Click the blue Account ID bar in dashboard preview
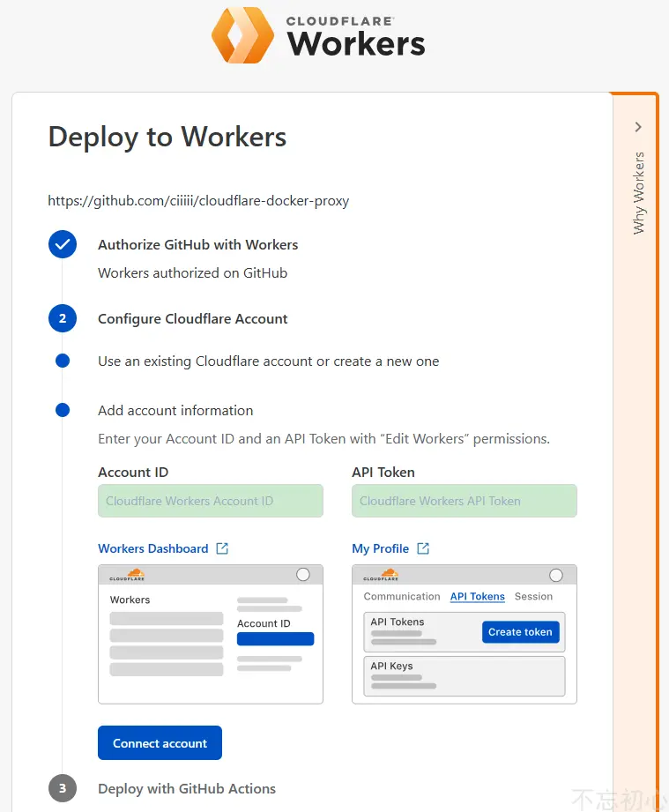The image size is (669, 812). 276,639
